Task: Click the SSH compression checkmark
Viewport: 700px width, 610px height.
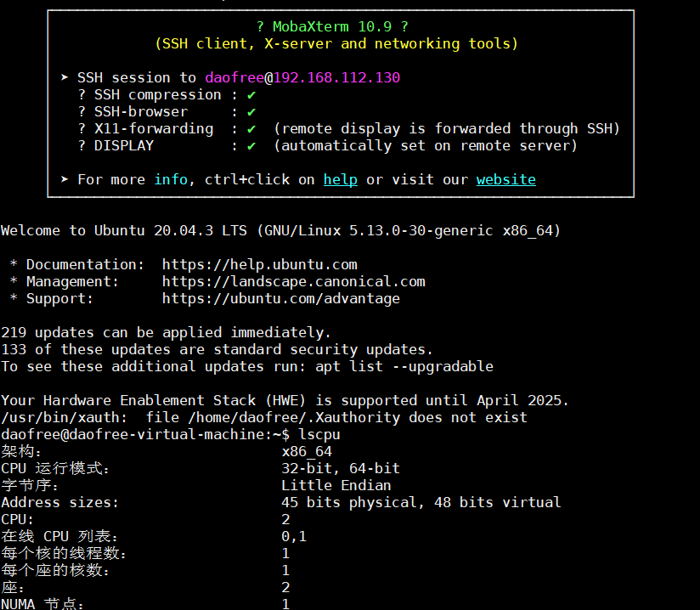Action: (251, 95)
